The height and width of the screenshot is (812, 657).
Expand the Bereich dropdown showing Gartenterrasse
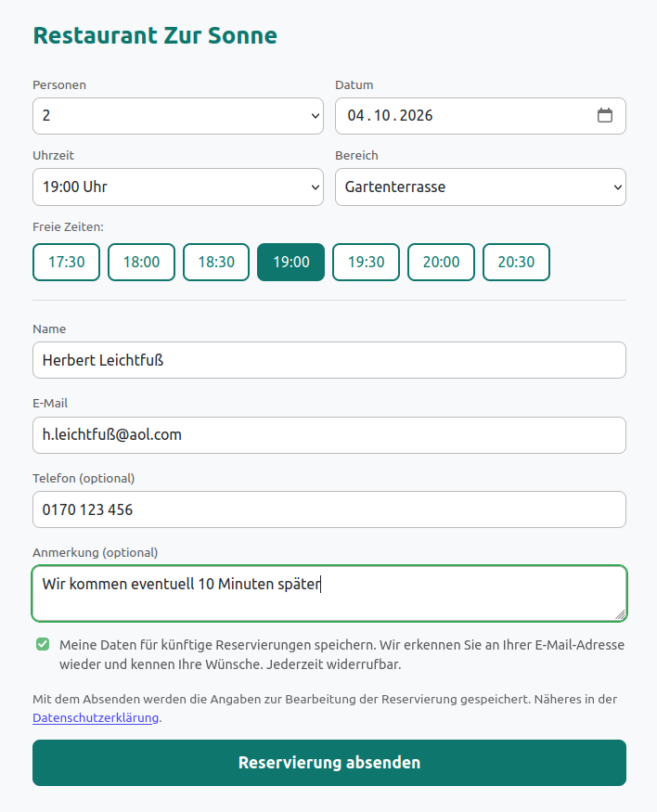pyautogui.click(x=481, y=187)
